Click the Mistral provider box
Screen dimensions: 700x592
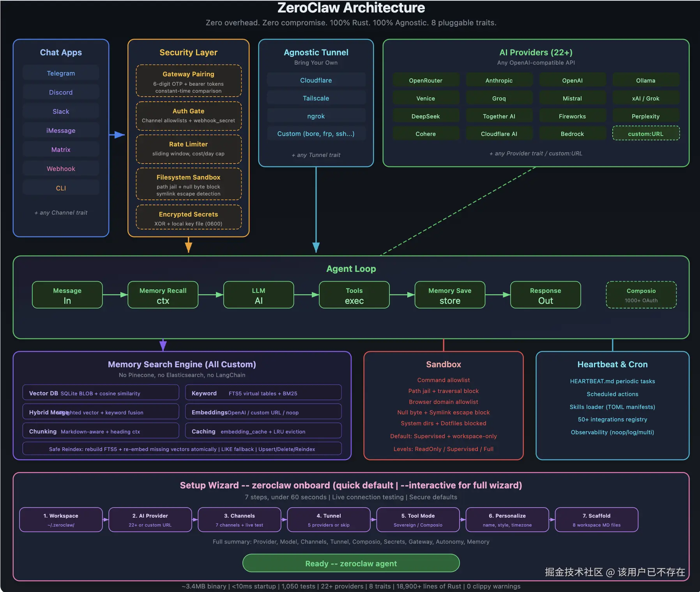tap(572, 99)
